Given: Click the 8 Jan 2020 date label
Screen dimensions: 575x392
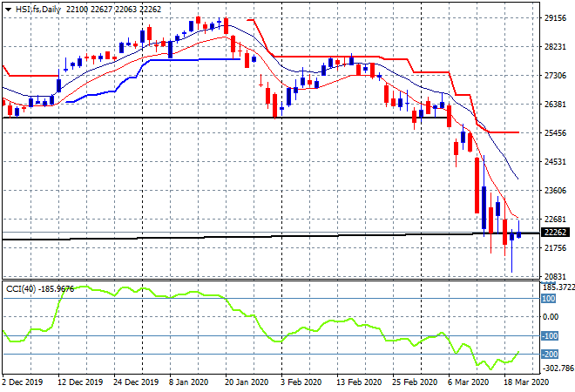Looking at the screenshot, I should point(188,382).
